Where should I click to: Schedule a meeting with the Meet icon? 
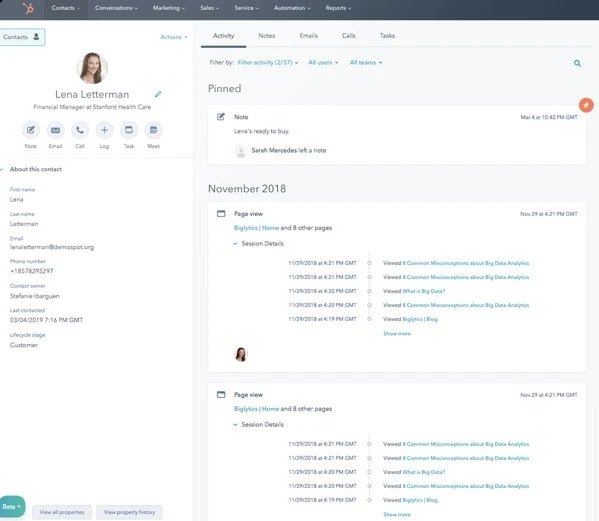tap(153, 130)
